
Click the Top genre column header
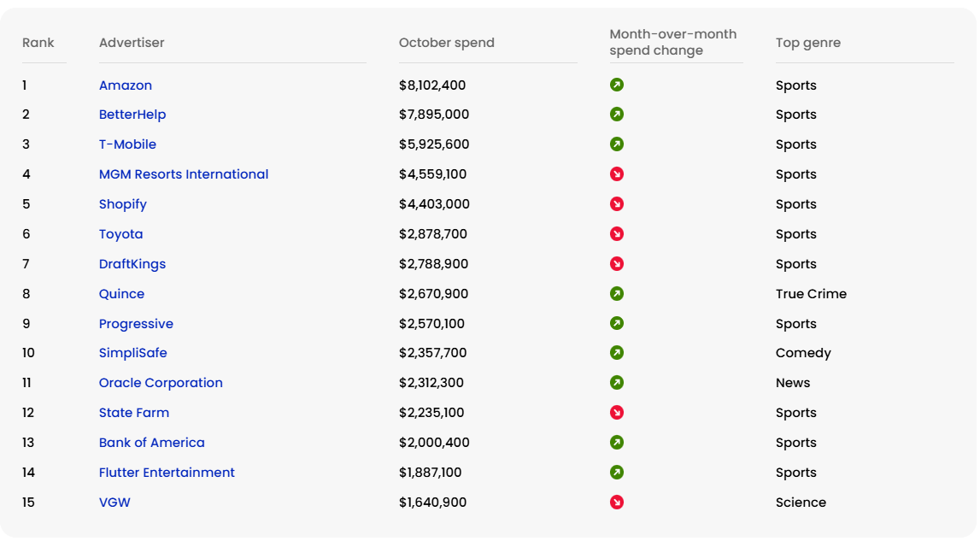808,43
